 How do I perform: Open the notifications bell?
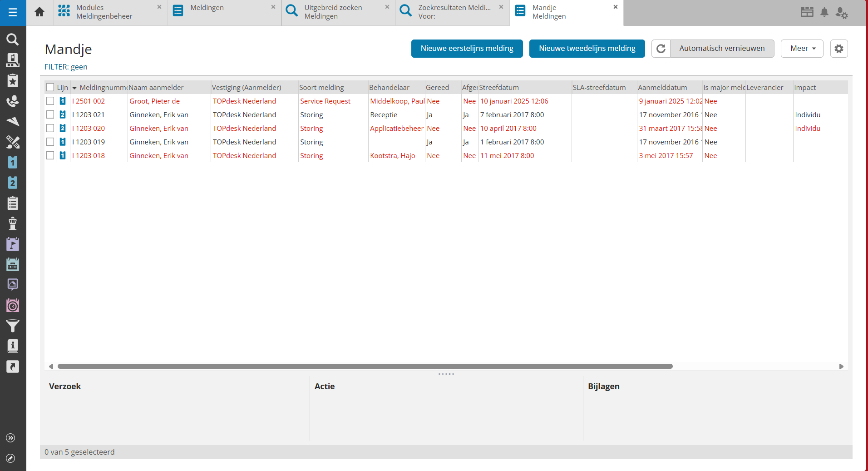pyautogui.click(x=824, y=12)
